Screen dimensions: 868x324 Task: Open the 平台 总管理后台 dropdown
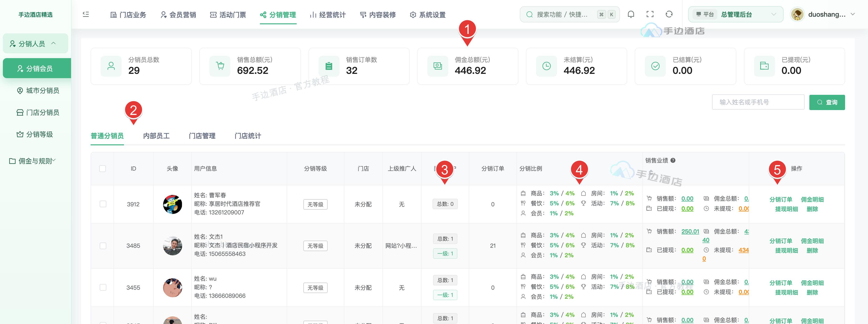pos(736,15)
